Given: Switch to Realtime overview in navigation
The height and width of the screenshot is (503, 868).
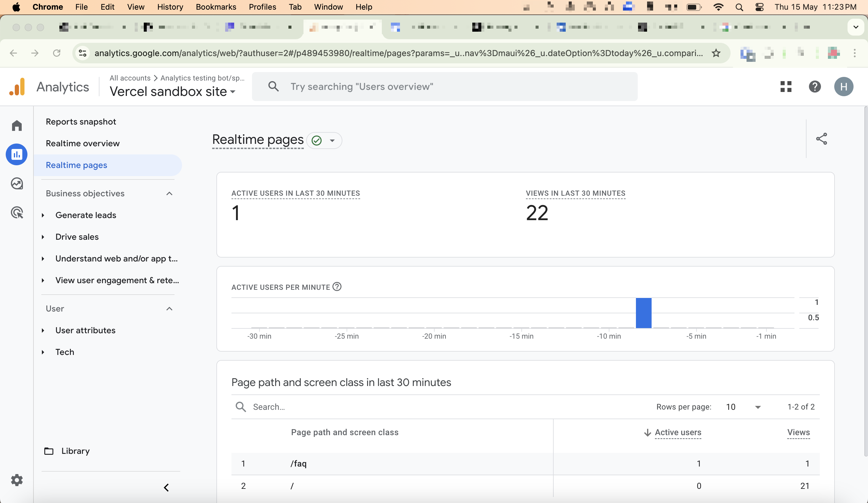Looking at the screenshot, I should (x=83, y=143).
